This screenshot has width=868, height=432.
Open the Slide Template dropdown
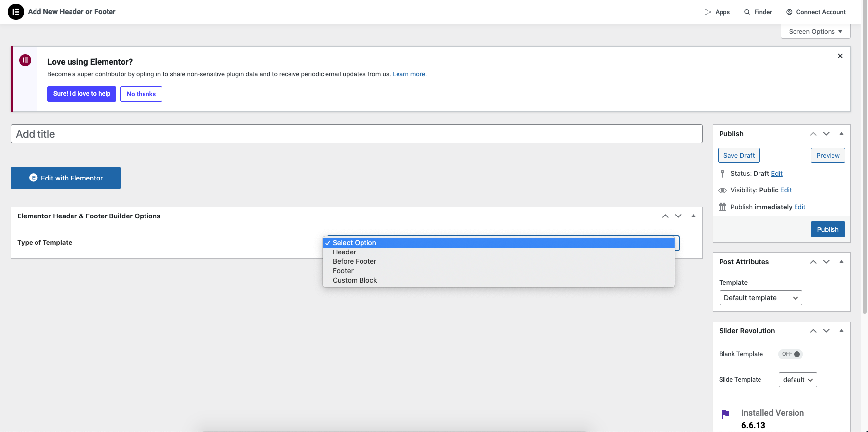tap(797, 380)
